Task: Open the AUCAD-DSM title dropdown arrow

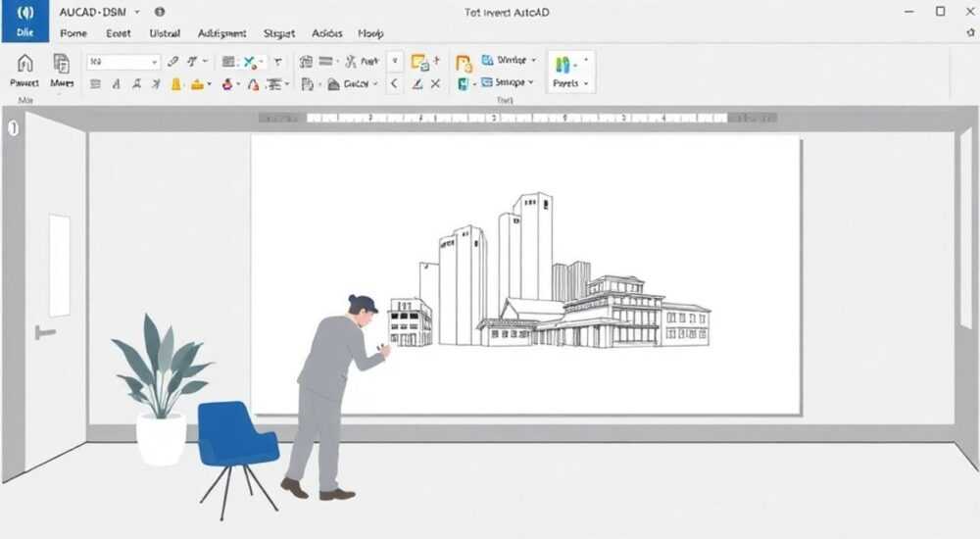Action: coord(137,12)
